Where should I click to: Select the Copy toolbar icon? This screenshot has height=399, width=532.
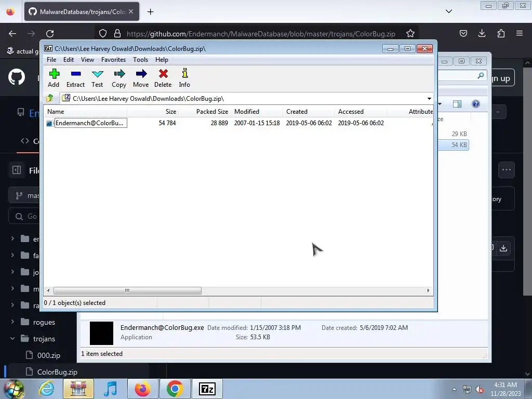pos(119,78)
